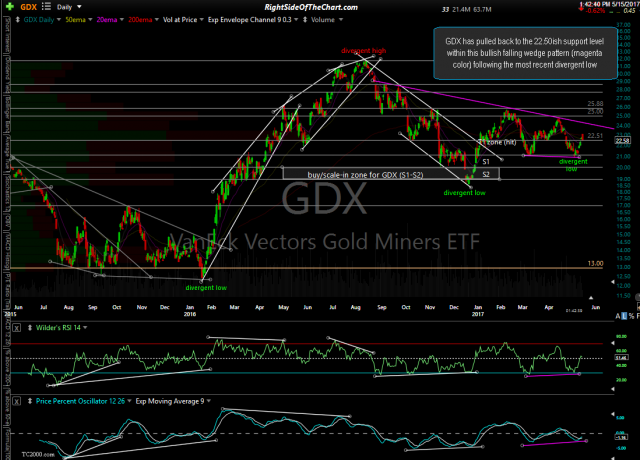Click the red 'divergent high' label
The width and height of the screenshot is (640, 460).
364,51
